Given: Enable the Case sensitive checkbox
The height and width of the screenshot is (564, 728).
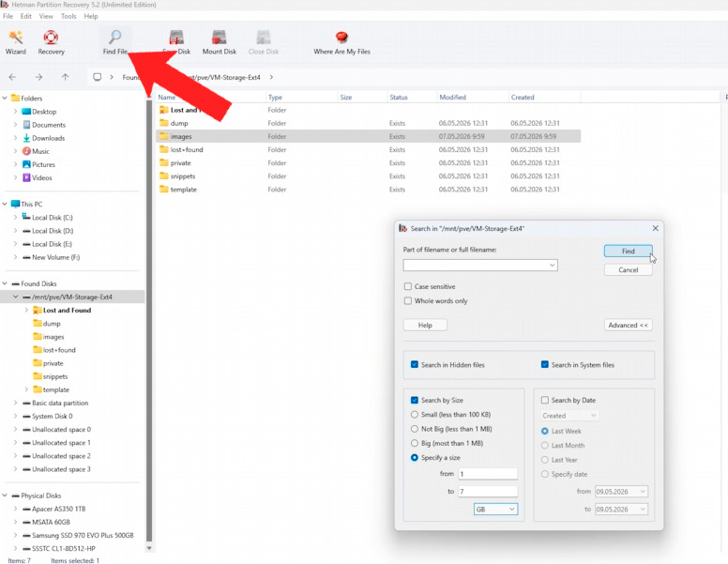Looking at the screenshot, I should point(408,286).
